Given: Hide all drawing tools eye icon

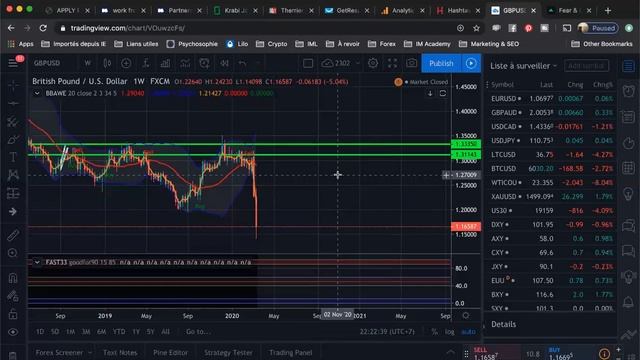Looking at the screenshot, I should pyautogui.click(x=13, y=332).
